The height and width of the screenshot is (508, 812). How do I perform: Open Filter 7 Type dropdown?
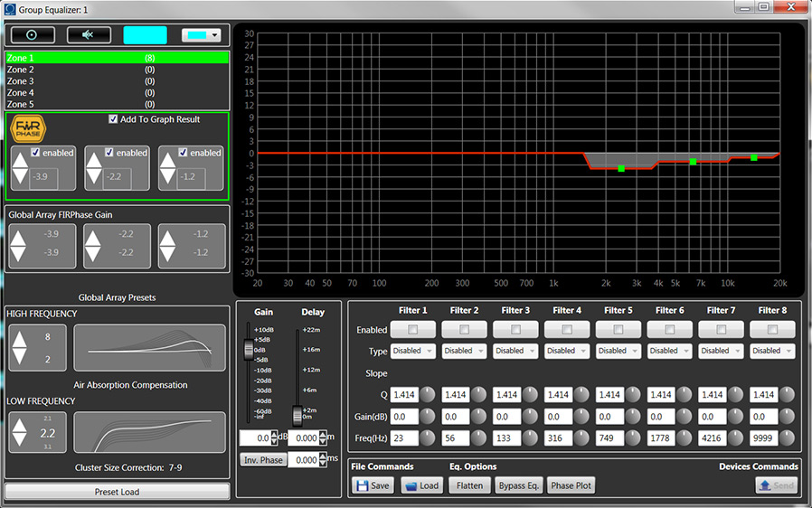click(x=721, y=351)
